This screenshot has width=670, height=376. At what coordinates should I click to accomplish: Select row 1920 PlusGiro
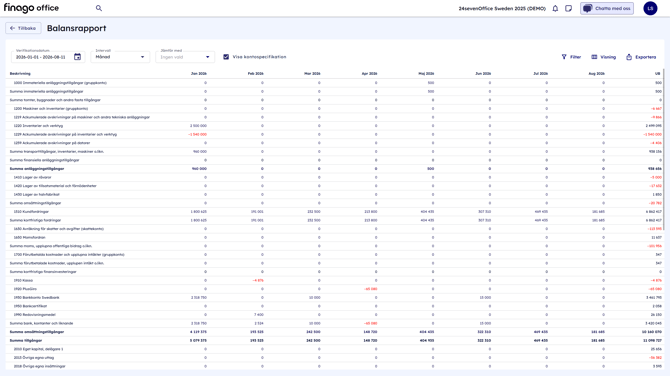tap(335, 289)
